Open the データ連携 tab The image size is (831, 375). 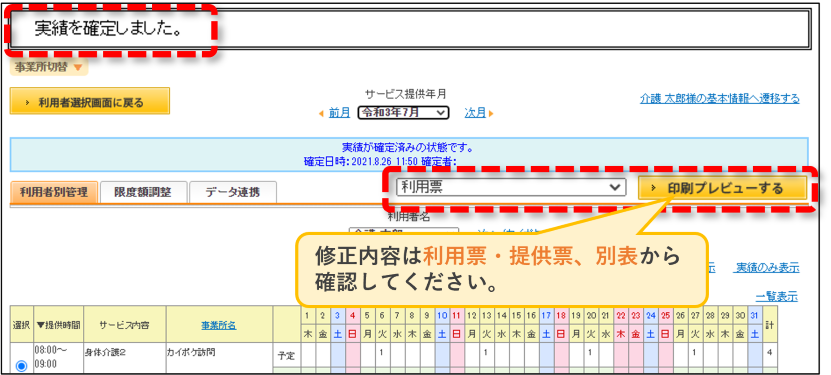point(233,192)
